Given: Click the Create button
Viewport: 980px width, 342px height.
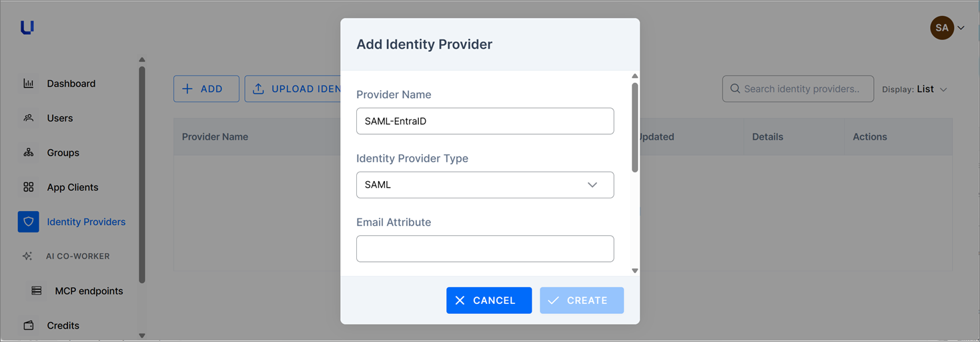Looking at the screenshot, I should pyautogui.click(x=582, y=301).
